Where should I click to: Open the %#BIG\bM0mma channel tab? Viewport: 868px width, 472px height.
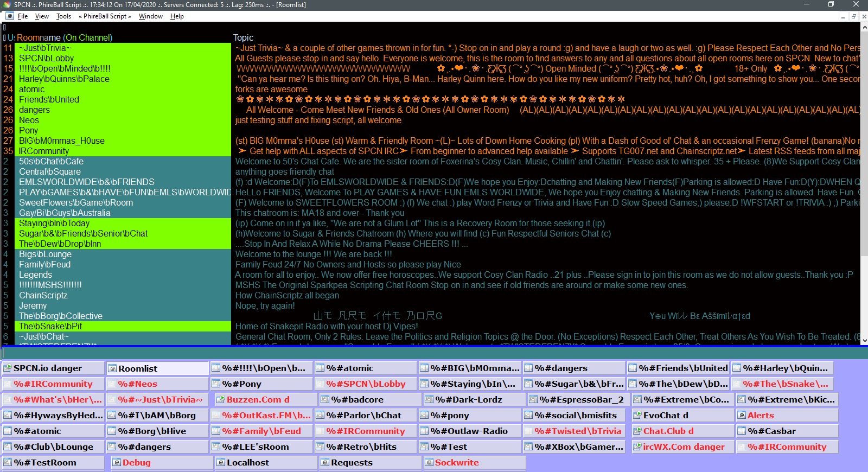[x=470, y=368]
